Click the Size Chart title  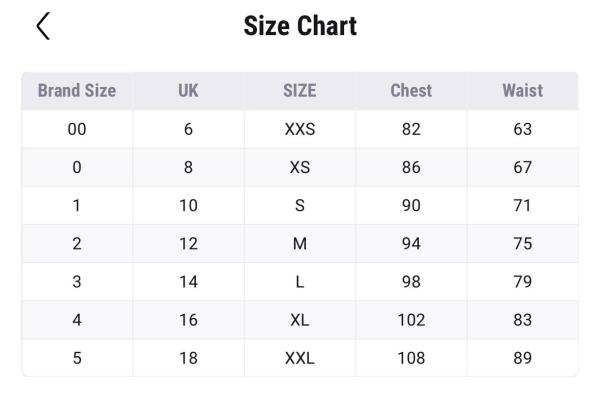click(x=300, y=26)
